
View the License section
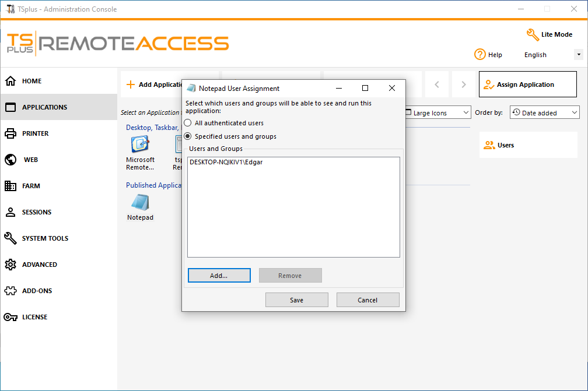34,317
